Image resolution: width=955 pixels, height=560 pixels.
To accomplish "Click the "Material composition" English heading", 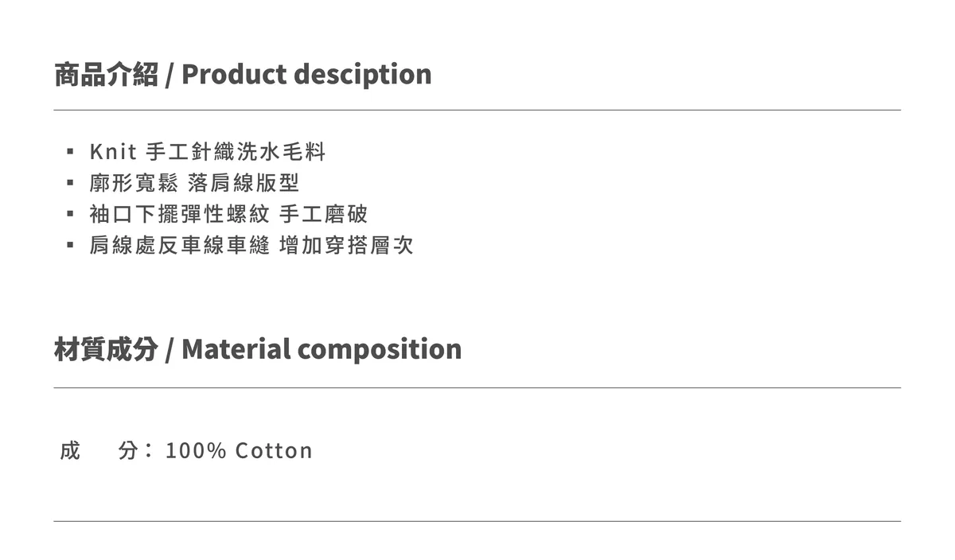I will pyautogui.click(x=322, y=349).
